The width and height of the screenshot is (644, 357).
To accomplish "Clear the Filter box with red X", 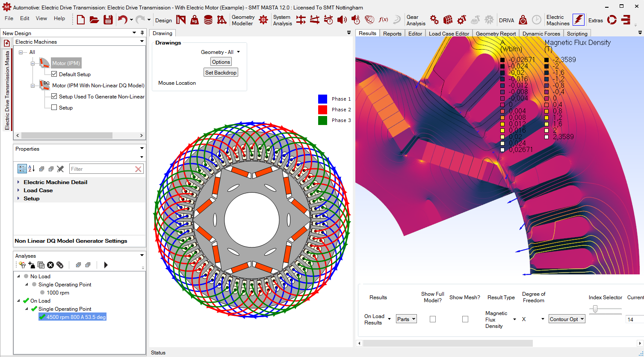I will pos(138,169).
